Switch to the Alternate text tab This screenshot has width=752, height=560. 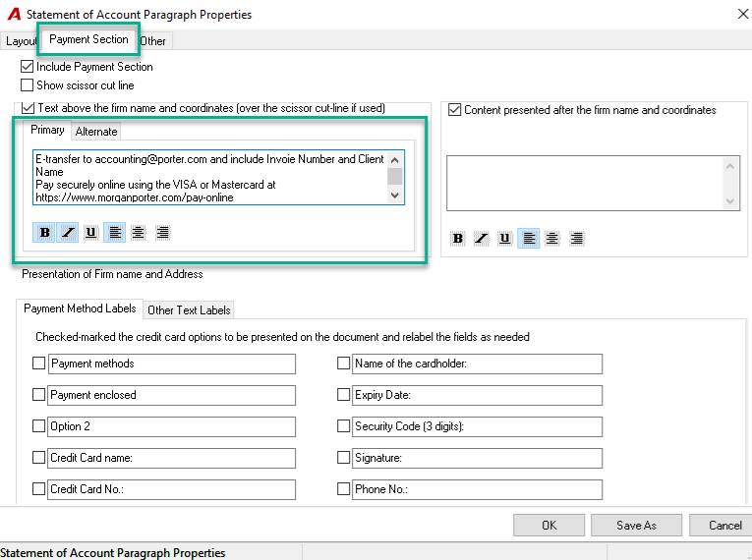tap(96, 132)
